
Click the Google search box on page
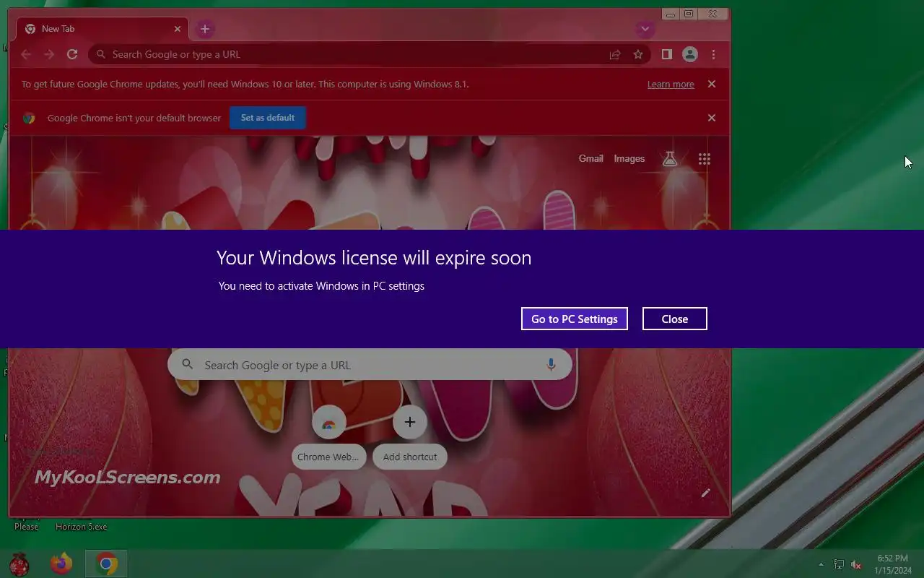[370, 365]
